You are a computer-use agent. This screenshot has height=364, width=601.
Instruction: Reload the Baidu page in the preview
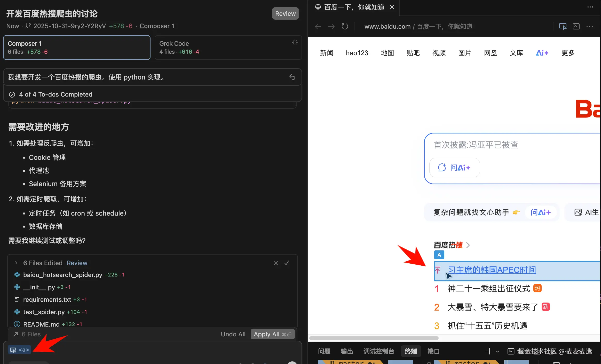pos(345,26)
